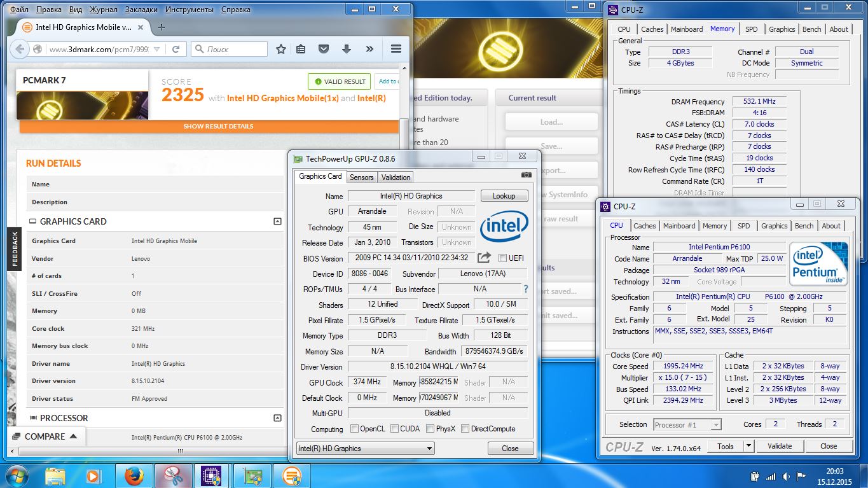This screenshot has width=868, height=488.
Task: Toggle the UEFI checkbox in GPU-Z
Action: coord(502,258)
